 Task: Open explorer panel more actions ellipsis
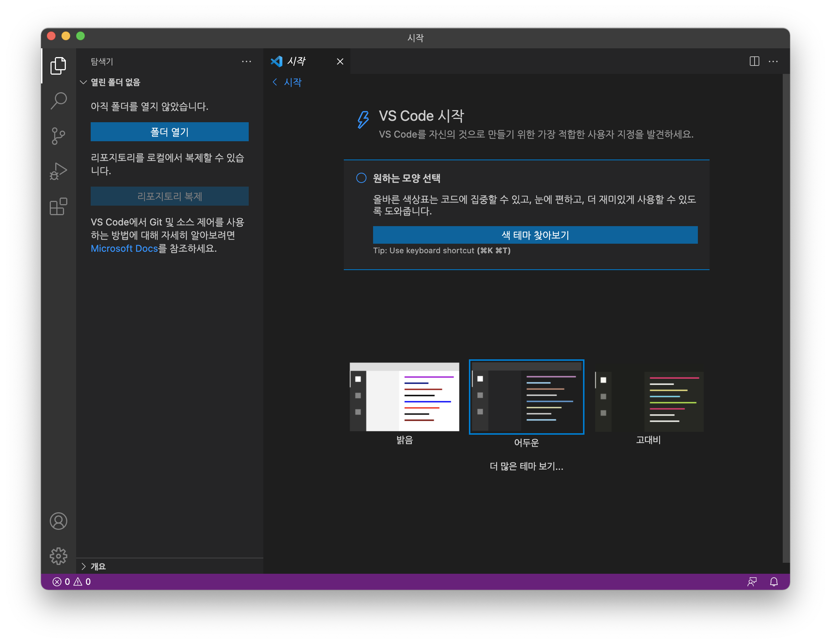[246, 61]
